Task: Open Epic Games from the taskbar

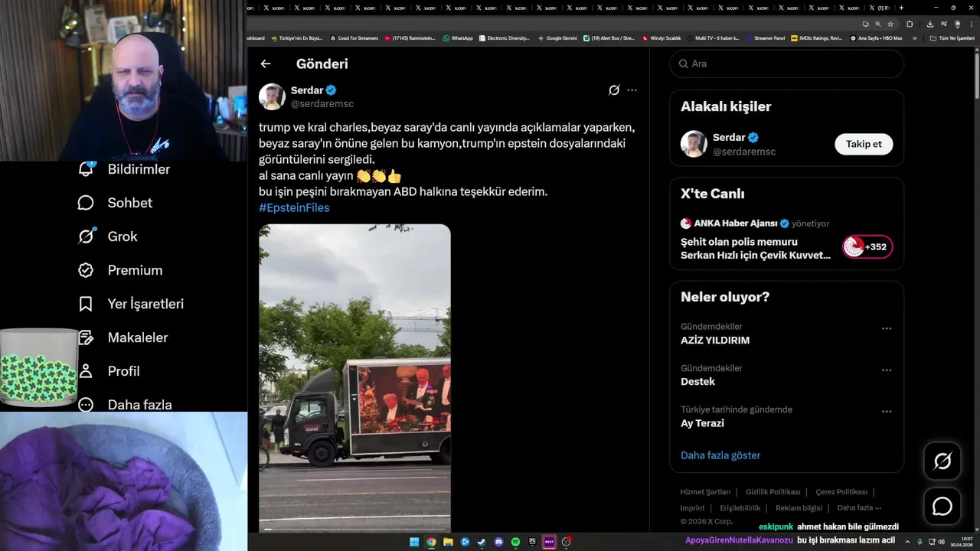Action: coord(532,542)
